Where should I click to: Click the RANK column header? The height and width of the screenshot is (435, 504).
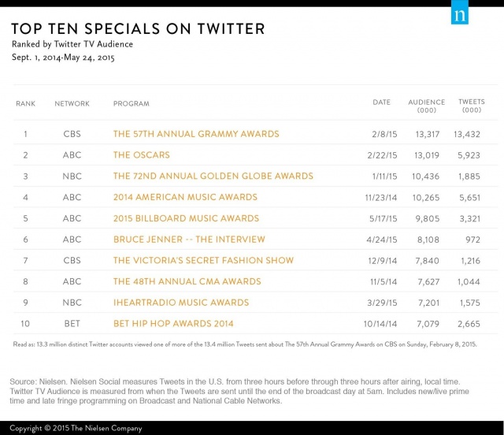(x=26, y=103)
